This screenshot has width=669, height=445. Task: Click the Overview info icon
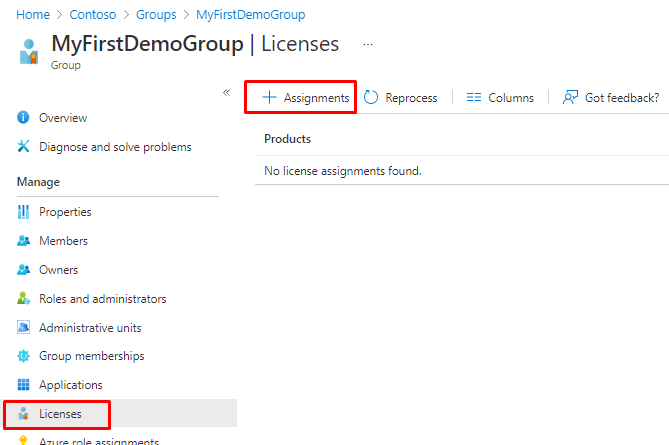(24, 118)
